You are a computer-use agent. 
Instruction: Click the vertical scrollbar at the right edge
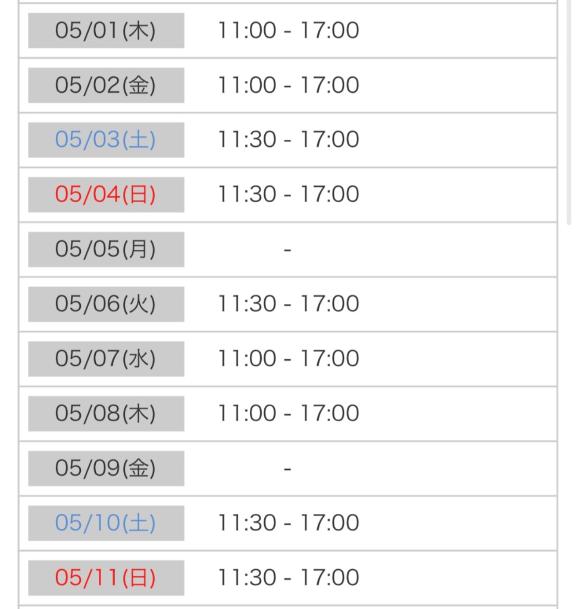click(569, 112)
